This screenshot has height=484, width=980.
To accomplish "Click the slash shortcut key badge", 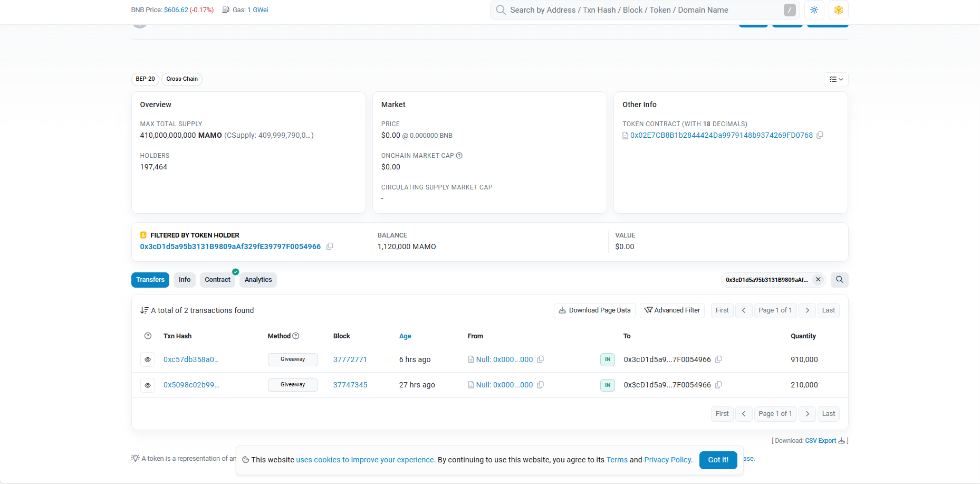I will coord(790,10).
